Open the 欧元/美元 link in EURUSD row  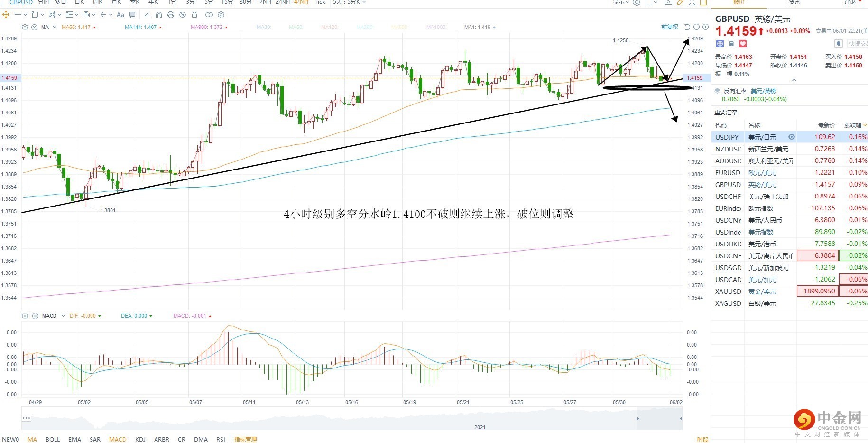click(x=762, y=173)
